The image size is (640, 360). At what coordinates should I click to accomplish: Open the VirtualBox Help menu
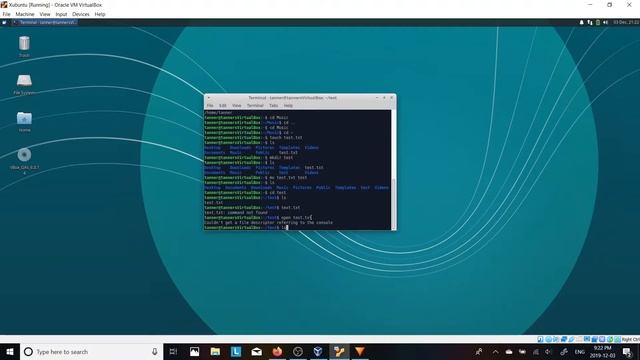(x=100, y=14)
